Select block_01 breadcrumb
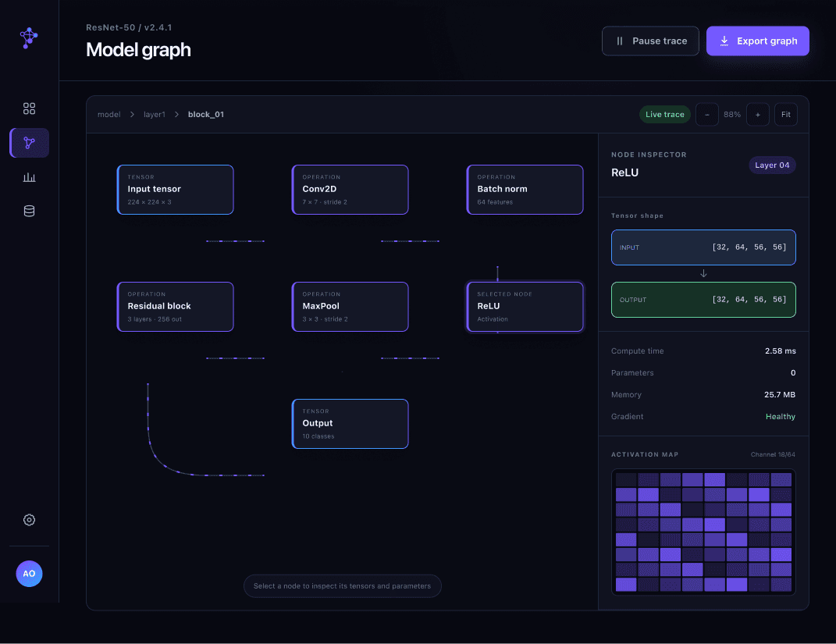836x644 pixels. pos(206,115)
